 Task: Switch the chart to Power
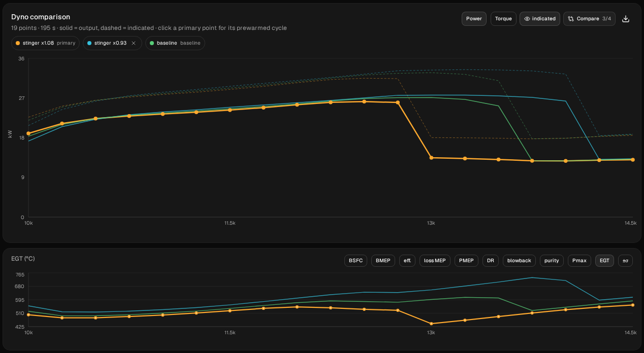pos(474,19)
